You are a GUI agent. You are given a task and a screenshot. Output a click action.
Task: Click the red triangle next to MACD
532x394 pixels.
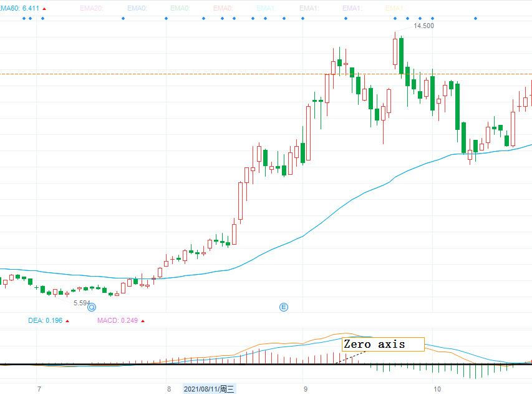coord(143,321)
